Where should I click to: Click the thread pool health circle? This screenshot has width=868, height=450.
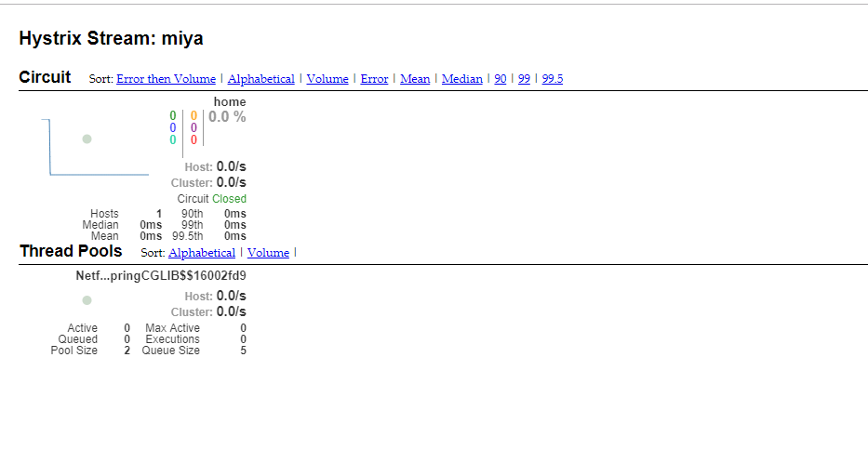87,300
